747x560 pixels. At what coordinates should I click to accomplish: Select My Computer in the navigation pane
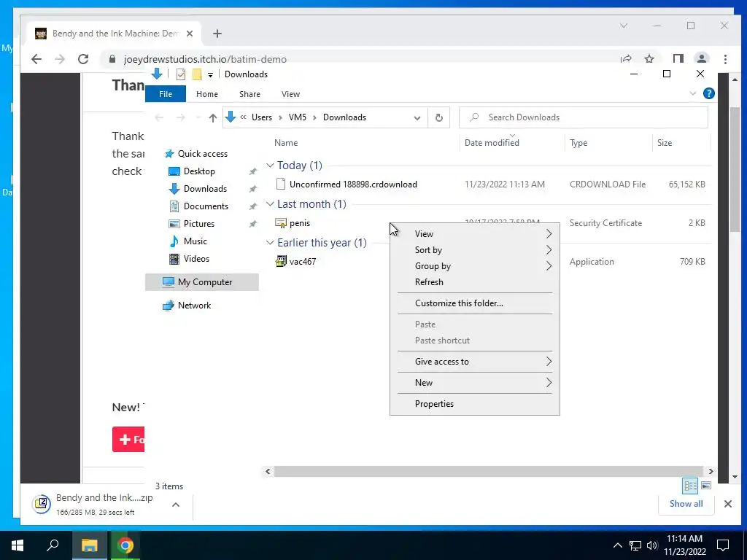point(202,282)
